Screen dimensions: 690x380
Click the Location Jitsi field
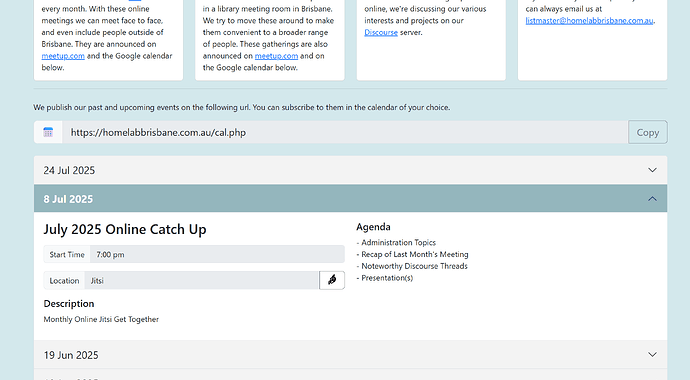point(202,280)
